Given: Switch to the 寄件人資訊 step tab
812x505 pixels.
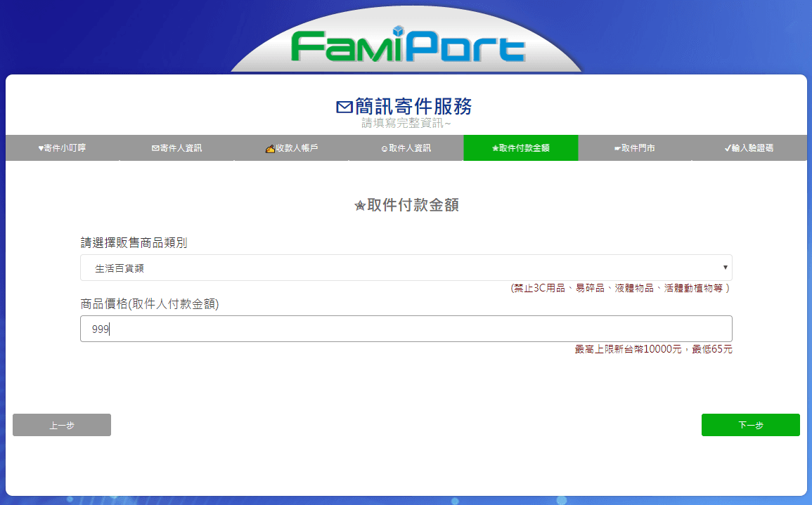Looking at the screenshot, I should [177, 148].
